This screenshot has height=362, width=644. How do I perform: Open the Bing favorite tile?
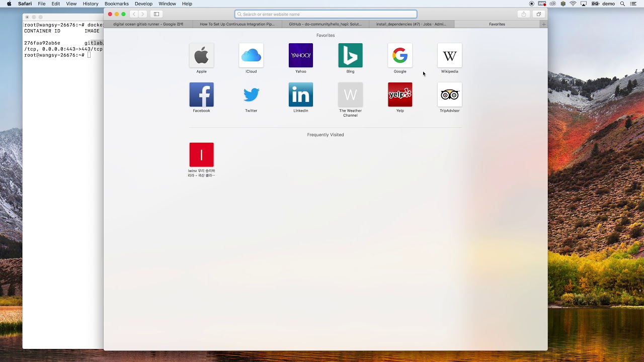(350, 55)
